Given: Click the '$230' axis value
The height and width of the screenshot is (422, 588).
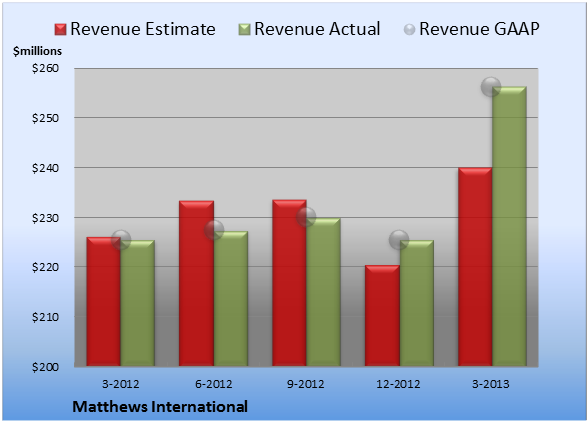Looking at the screenshot, I should [46, 218].
